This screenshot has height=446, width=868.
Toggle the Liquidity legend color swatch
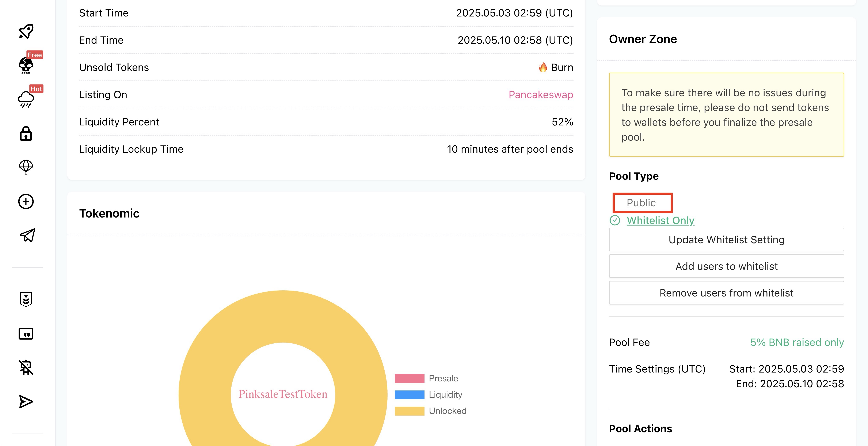(x=409, y=395)
